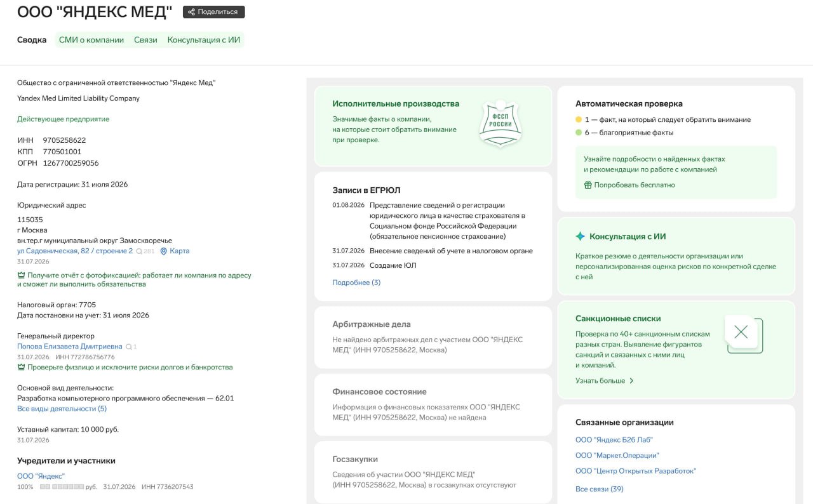Click the crown icon before Проверьте физлицо
The height and width of the screenshot is (504, 813).
(x=21, y=368)
